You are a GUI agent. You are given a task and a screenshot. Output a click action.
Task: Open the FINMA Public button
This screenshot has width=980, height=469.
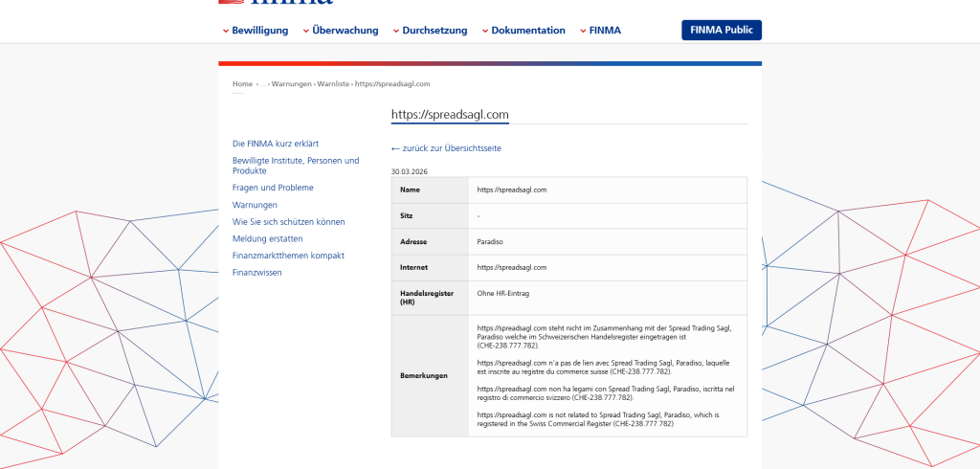pos(722,30)
